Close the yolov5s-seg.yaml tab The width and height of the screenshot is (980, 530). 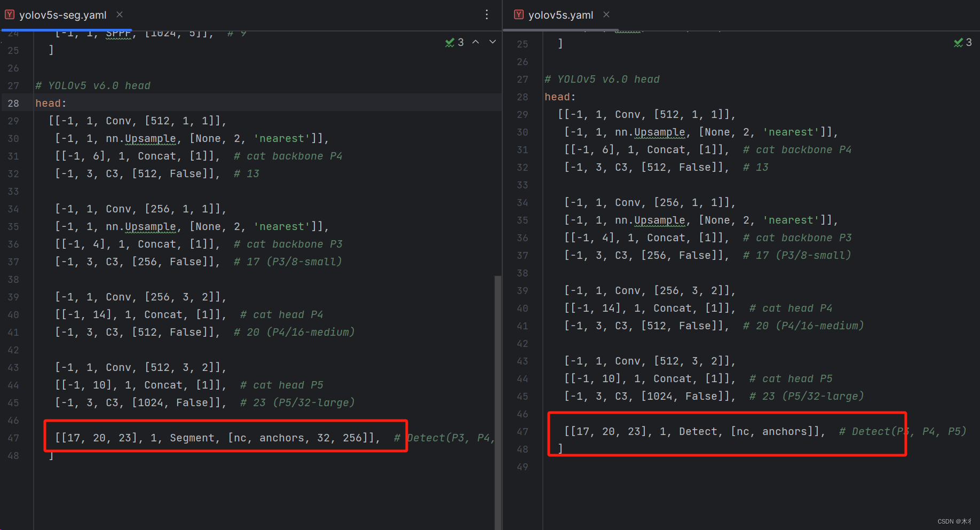[120, 14]
